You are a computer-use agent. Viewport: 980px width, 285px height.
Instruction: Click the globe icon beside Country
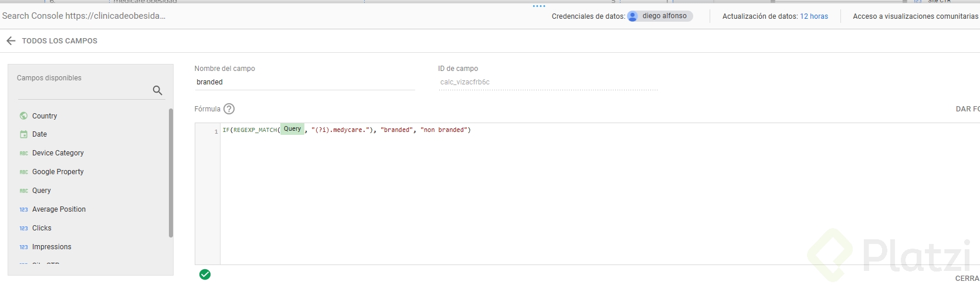(23, 116)
